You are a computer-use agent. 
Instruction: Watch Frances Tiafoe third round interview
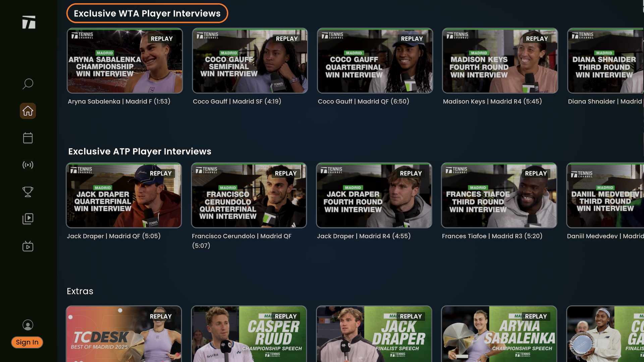pos(499,195)
